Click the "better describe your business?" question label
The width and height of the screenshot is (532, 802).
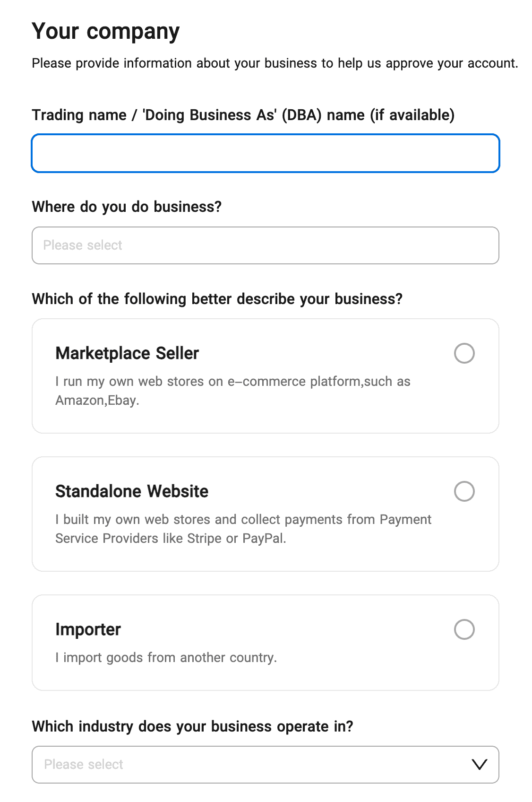click(217, 299)
